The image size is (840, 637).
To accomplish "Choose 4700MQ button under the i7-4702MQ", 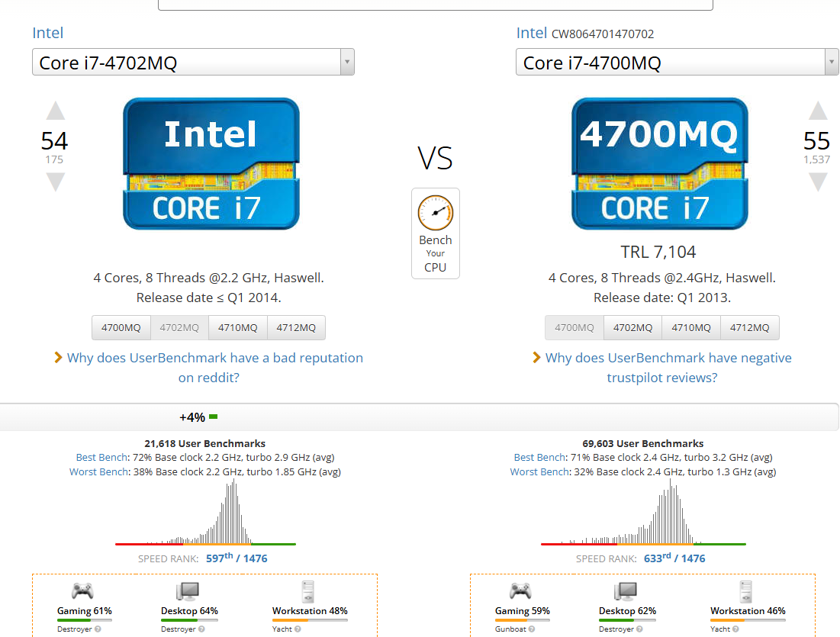I will click(x=121, y=328).
